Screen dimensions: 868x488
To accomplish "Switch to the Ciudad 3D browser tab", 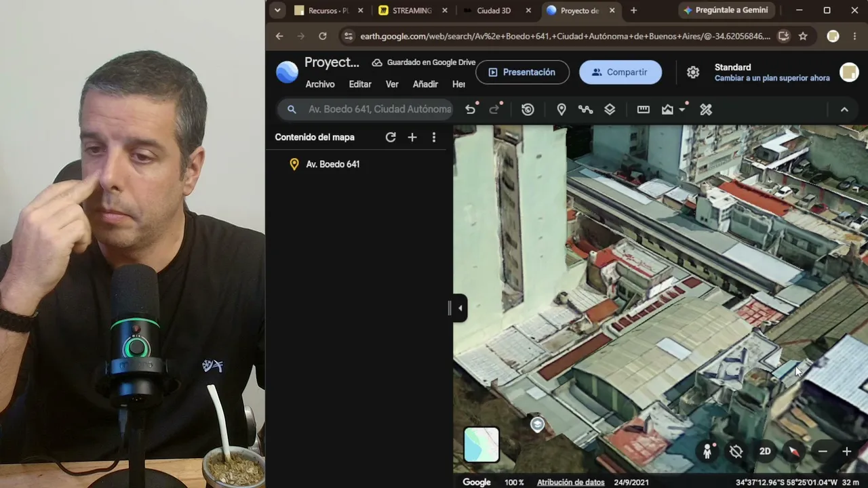I will click(494, 10).
